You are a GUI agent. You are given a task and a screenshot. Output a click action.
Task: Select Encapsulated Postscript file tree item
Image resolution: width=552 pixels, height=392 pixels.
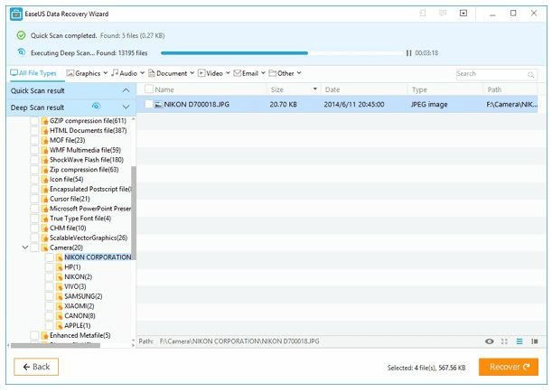click(90, 190)
